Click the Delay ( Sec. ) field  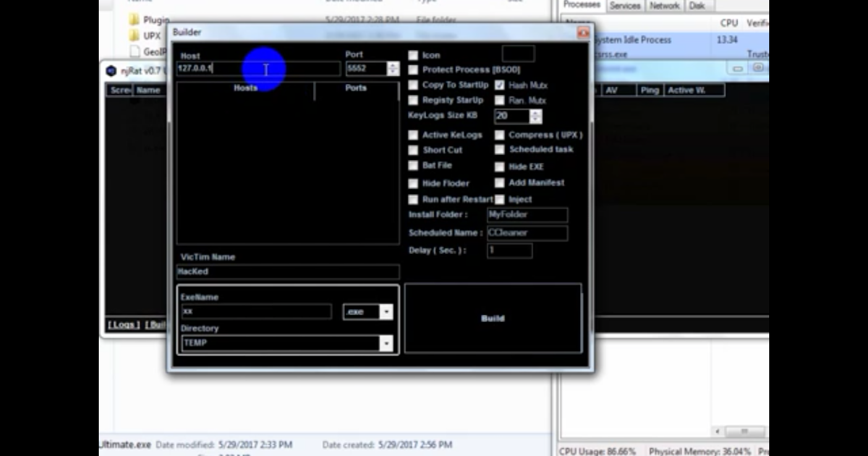click(x=509, y=250)
